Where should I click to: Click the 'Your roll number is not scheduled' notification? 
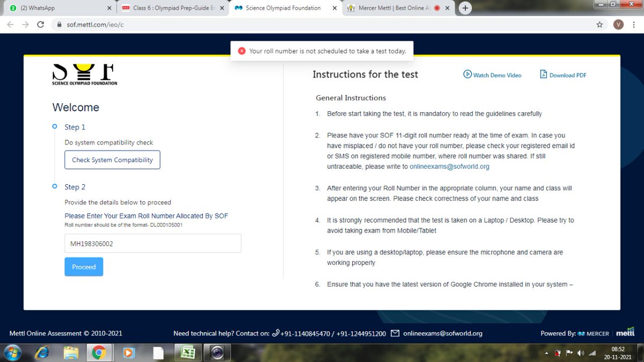pos(322,51)
